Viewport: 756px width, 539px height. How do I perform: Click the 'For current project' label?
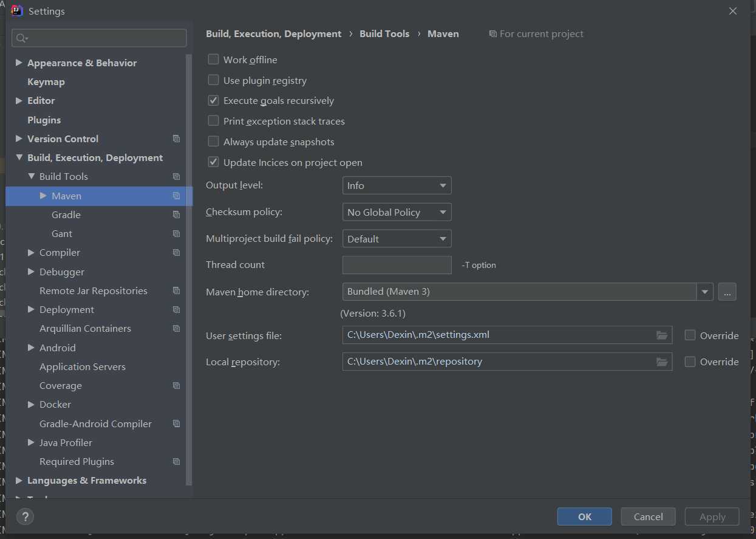point(542,34)
